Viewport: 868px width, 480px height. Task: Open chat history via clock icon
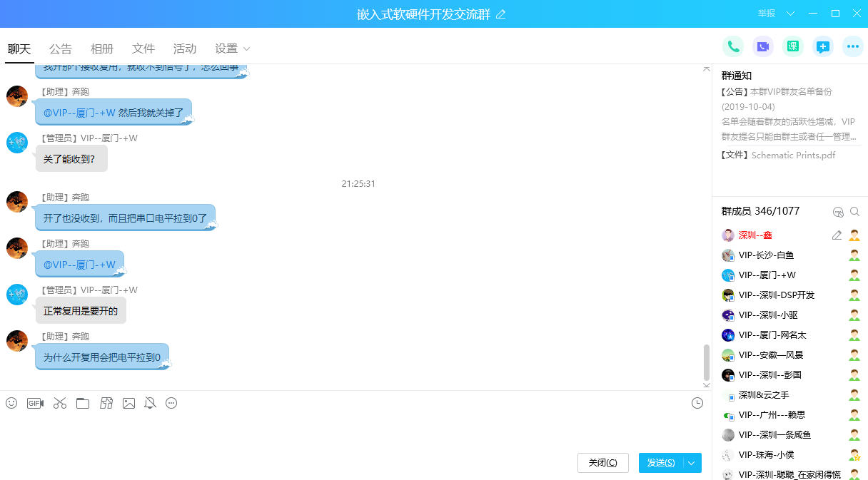tap(697, 404)
